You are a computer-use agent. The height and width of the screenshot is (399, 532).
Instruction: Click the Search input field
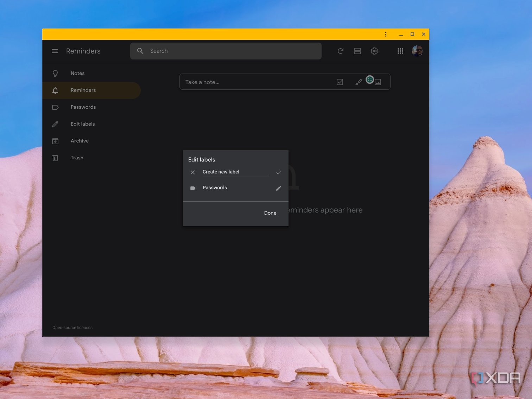226,51
